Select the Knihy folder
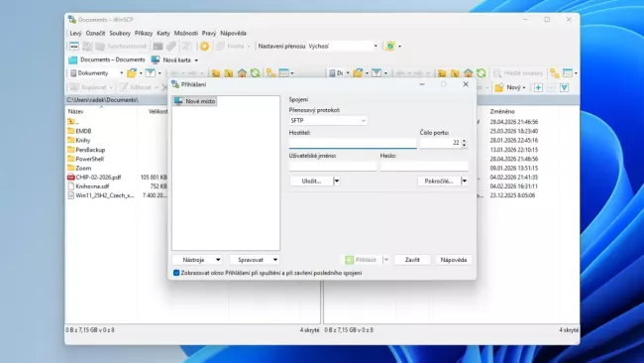 pyautogui.click(x=83, y=140)
